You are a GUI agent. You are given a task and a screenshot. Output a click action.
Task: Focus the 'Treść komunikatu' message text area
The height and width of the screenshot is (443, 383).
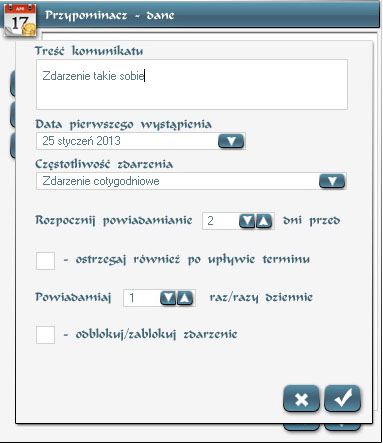pyautogui.click(x=192, y=84)
